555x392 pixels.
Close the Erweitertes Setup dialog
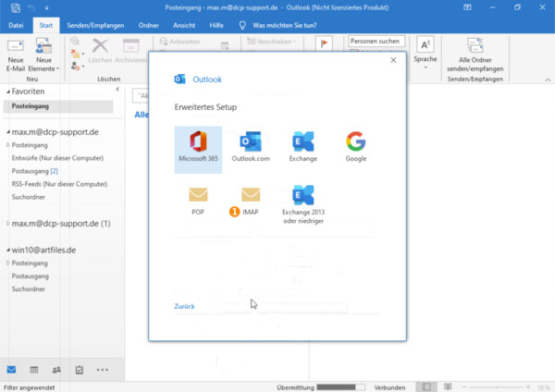pos(393,60)
